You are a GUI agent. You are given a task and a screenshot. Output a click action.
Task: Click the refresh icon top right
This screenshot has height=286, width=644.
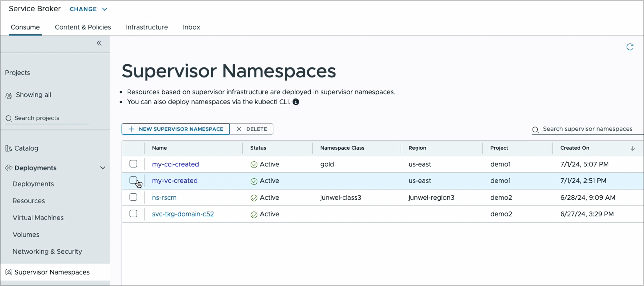(630, 46)
